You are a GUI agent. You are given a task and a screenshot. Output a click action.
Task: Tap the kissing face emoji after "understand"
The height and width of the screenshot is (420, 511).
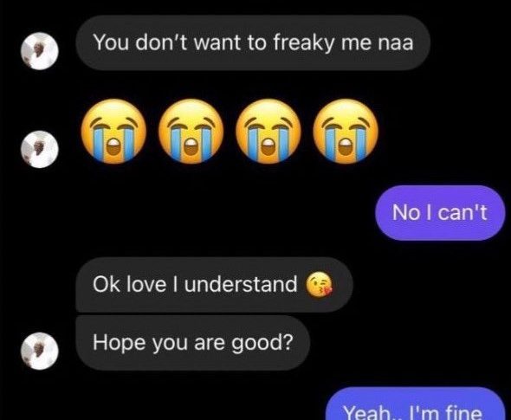pos(319,285)
